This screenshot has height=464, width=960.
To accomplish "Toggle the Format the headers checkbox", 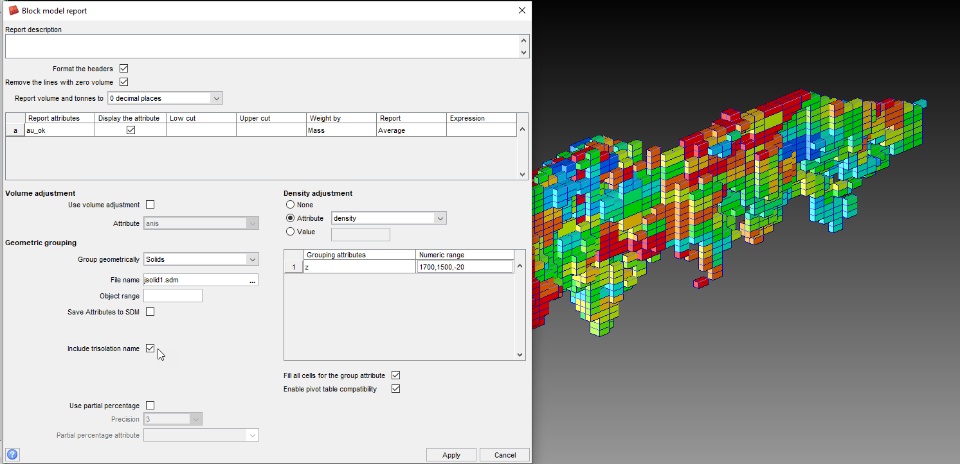I will (x=124, y=69).
